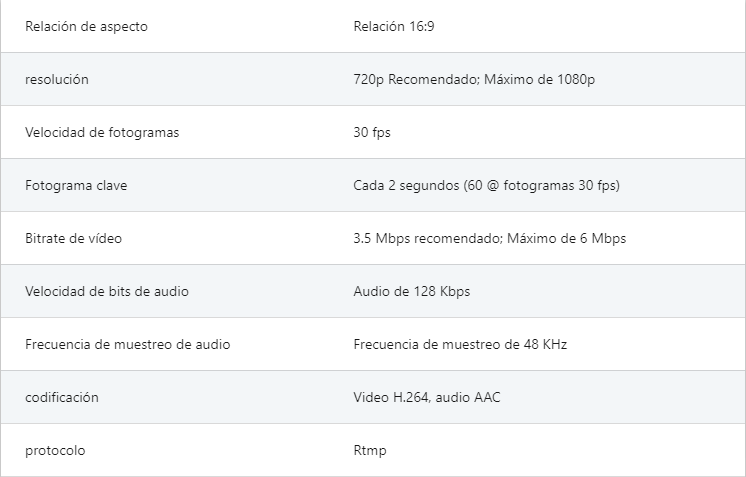The height and width of the screenshot is (477, 746).
Task: Click the 'Velocidad de fotogramas' label
Action: click(x=102, y=132)
